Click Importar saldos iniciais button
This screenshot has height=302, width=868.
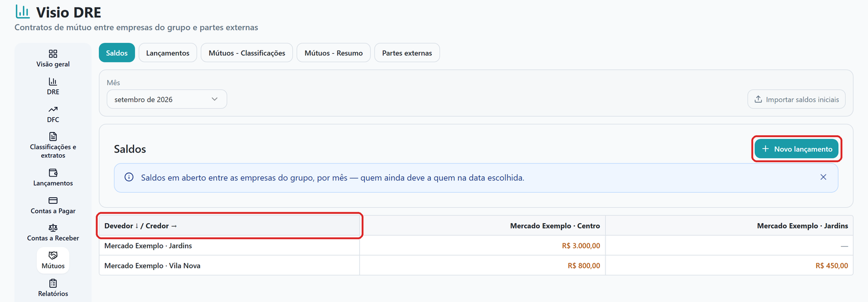pyautogui.click(x=796, y=99)
